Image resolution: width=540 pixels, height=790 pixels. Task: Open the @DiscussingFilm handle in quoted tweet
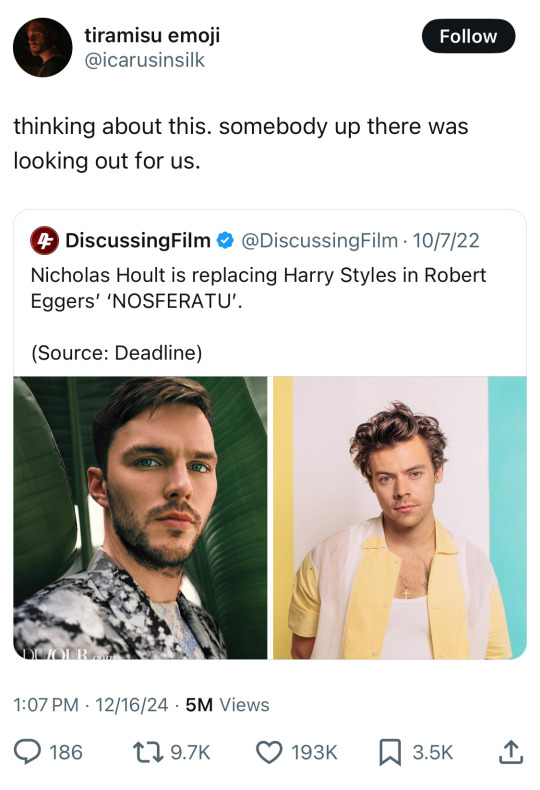(320, 240)
